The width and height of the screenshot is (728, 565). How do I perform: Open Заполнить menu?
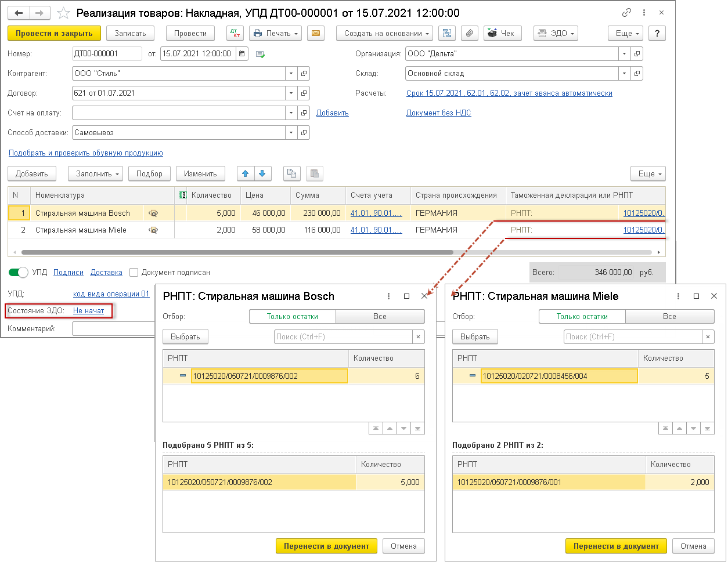click(96, 173)
